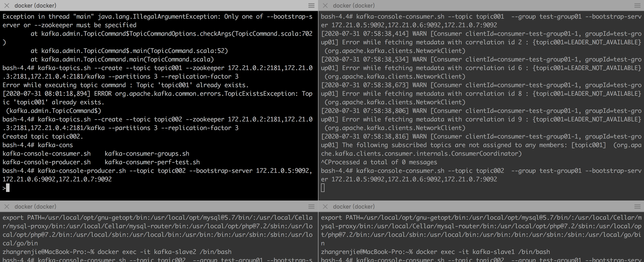Click 'at kafka.admin.TopicCommand$.main(TopicCommand.scala:52)' line
The width and height of the screenshot is (644, 262).
click(x=129, y=51)
